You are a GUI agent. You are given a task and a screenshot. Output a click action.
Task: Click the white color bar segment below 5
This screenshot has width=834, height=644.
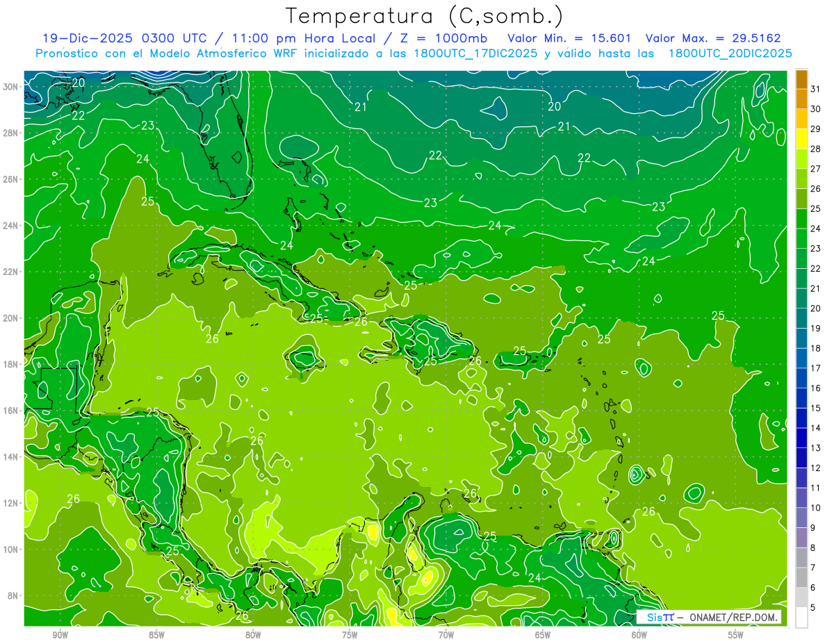801,618
